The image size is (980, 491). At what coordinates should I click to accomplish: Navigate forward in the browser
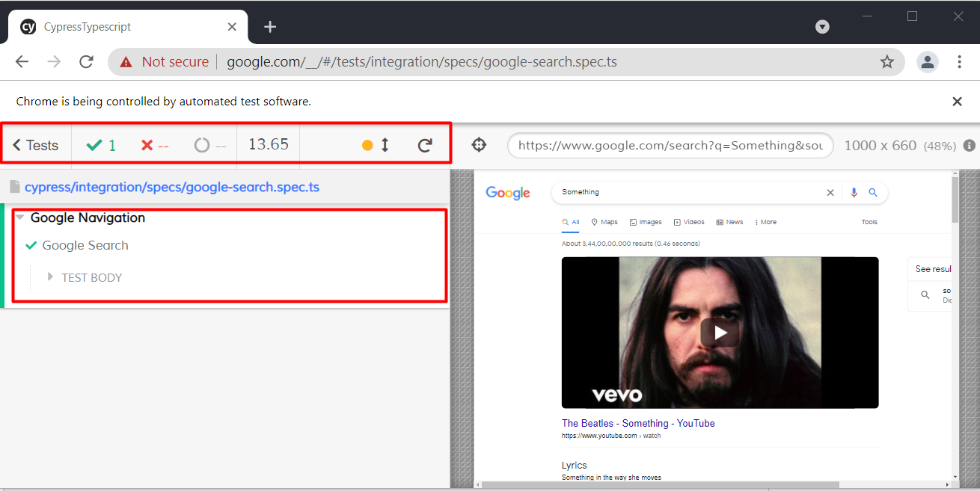(x=54, y=62)
